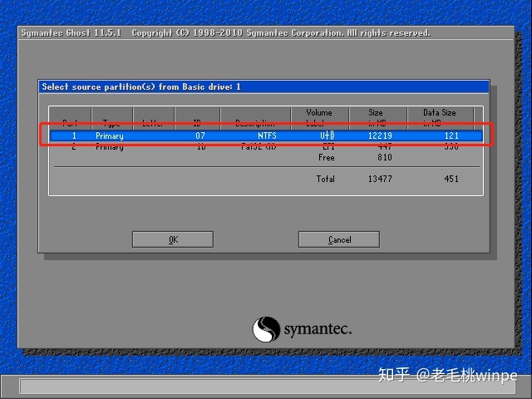Click the data size 121 cell
Image resolution: width=532 pixels, height=399 pixels.
tap(451, 135)
